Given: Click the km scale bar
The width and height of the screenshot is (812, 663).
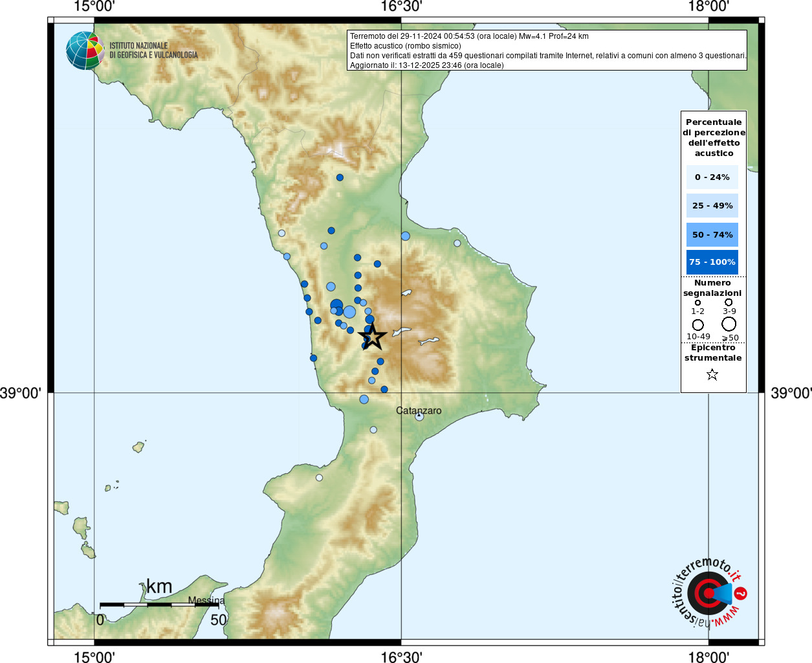Looking at the screenshot, I should point(159,605).
